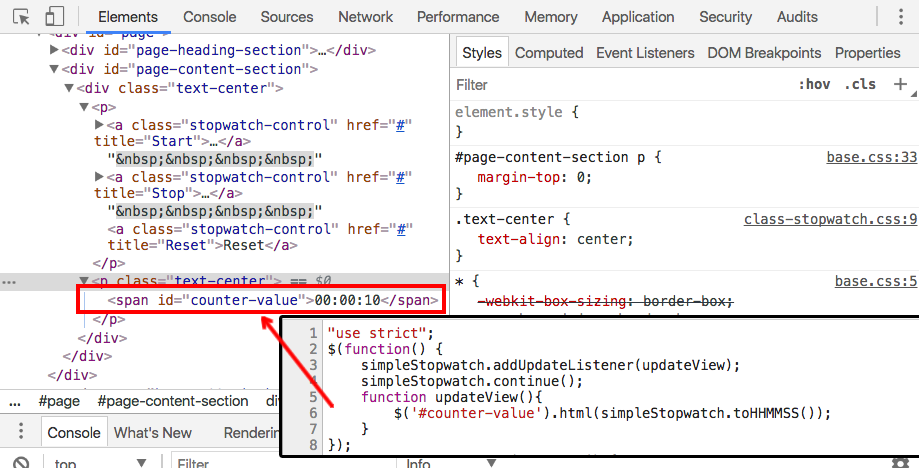This screenshot has height=468, width=919.
Task: Toggle the device toolbar icon
Action: tap(54, 17)
